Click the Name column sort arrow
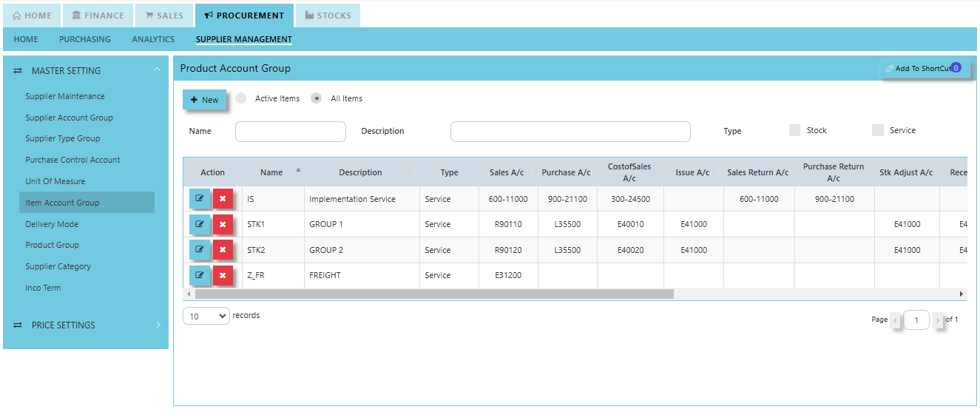 pyautogui.click(x=298, y=169)
